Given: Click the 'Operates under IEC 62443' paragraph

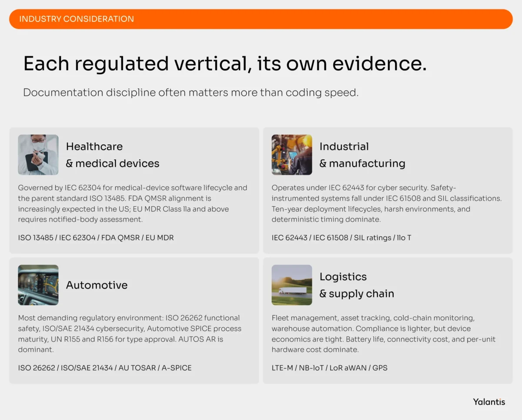Looking at the screenshot, I should point(387,204).
